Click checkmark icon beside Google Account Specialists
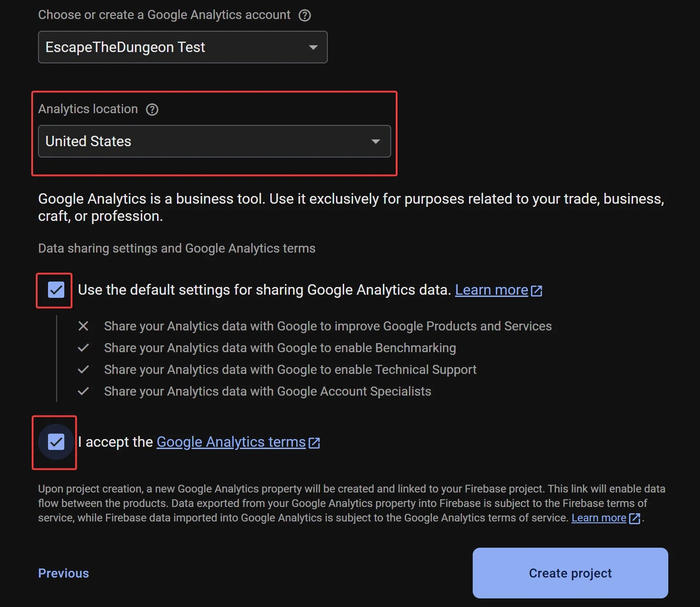Viewport: 700px width, 607px height. pyautogui.click(x=83, y=391)
